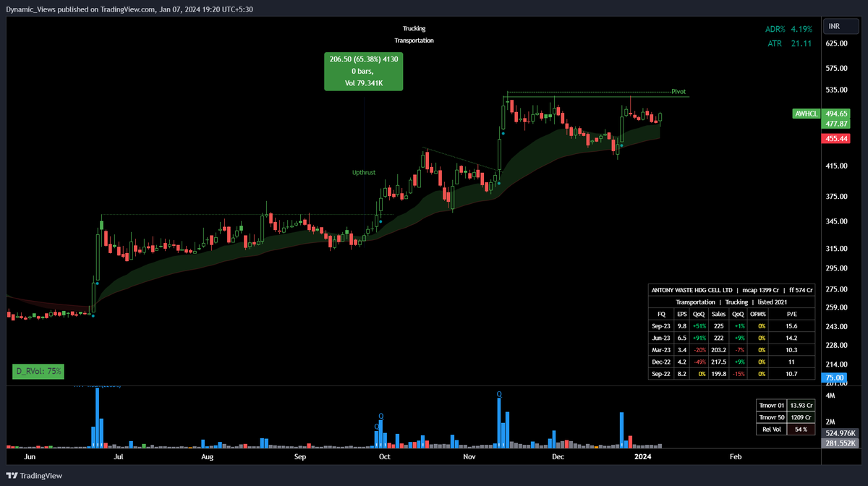Click 375.00 on the price axis

click(836, 196)
